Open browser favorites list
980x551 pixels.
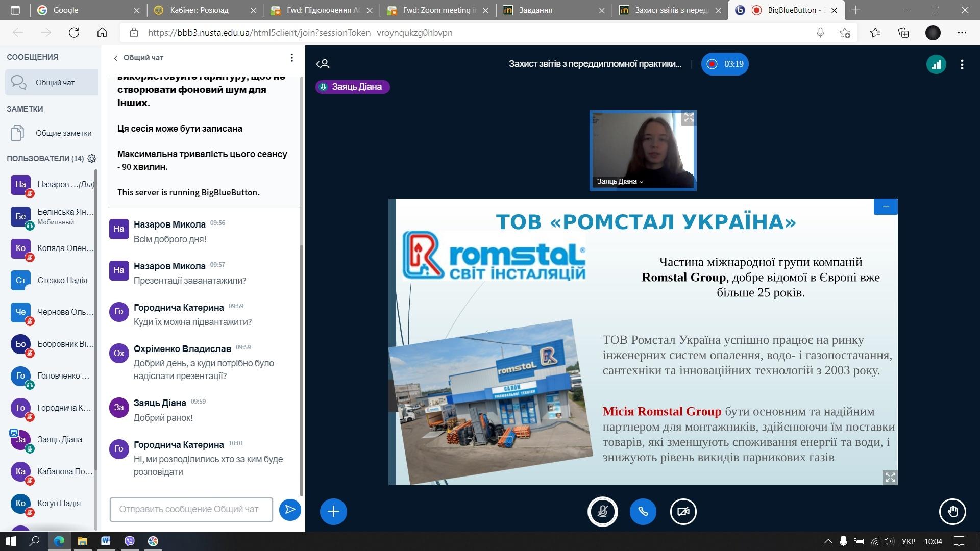point(875,33)
